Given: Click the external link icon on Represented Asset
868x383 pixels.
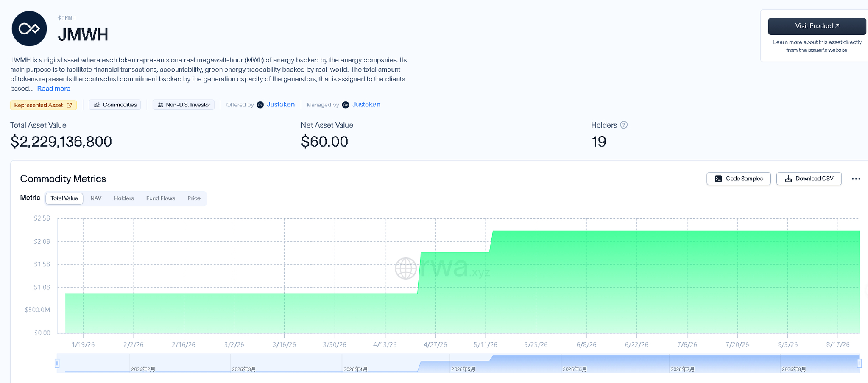Looking at the screenshot, I should (x=70, y=105).
